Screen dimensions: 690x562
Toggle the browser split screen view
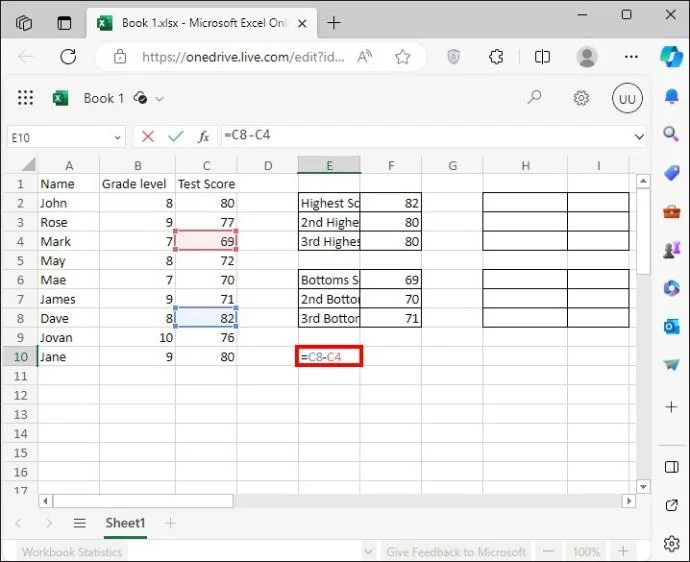pos(542,57)
